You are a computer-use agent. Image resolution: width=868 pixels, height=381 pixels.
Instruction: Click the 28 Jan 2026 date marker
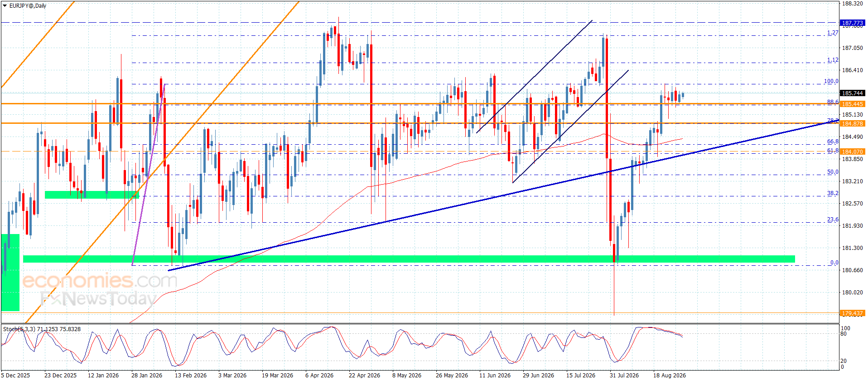click(147, 375)
